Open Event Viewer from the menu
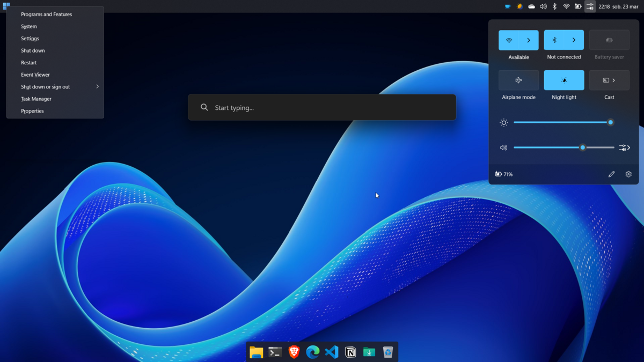The height and width of the screenshot is (362, 644). [x=55, y=75]
